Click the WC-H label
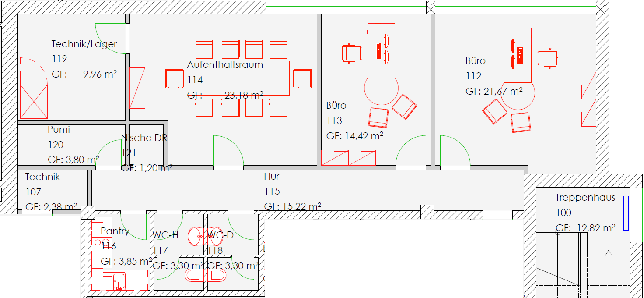 165,235
